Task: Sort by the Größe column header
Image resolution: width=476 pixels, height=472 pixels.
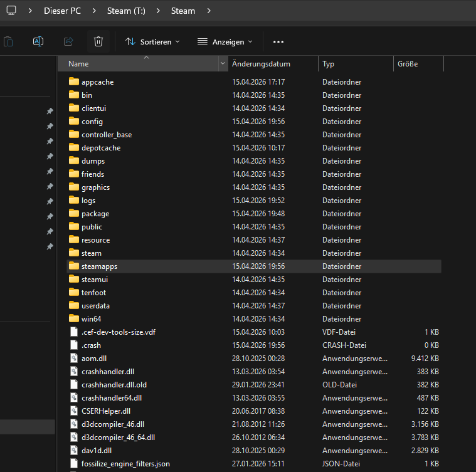Action: pos(408,64)
